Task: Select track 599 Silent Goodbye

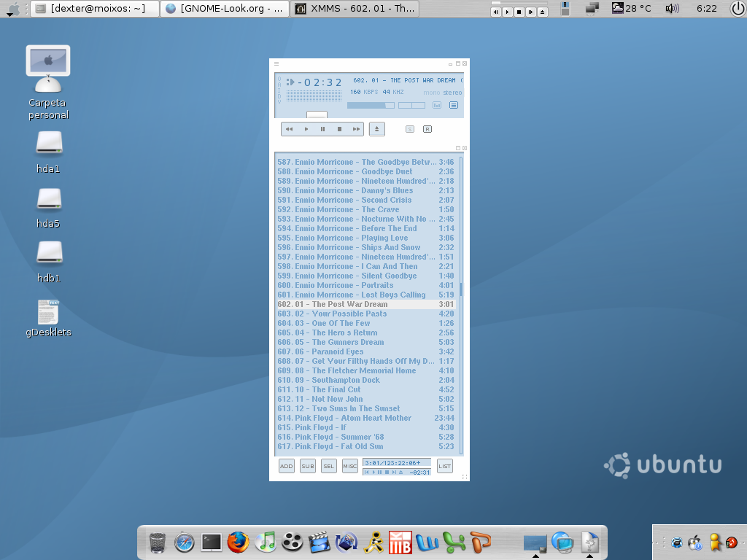Action: (x=366, y=276)
